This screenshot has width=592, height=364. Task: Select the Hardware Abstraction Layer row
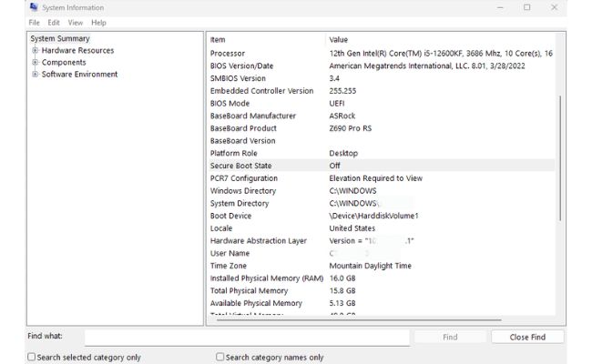coord(382,240)
